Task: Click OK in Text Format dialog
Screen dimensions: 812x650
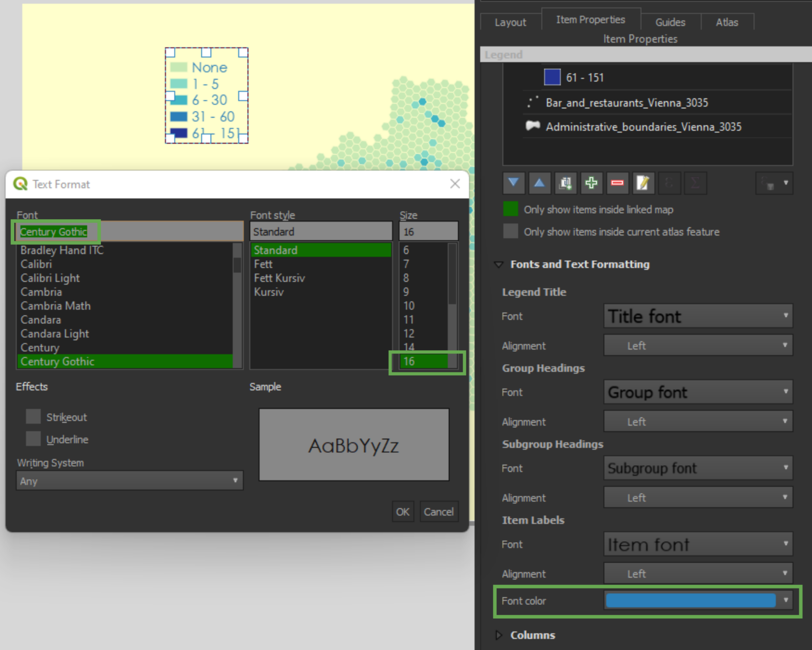Action: pyautogui.click(x=402, y=512)
